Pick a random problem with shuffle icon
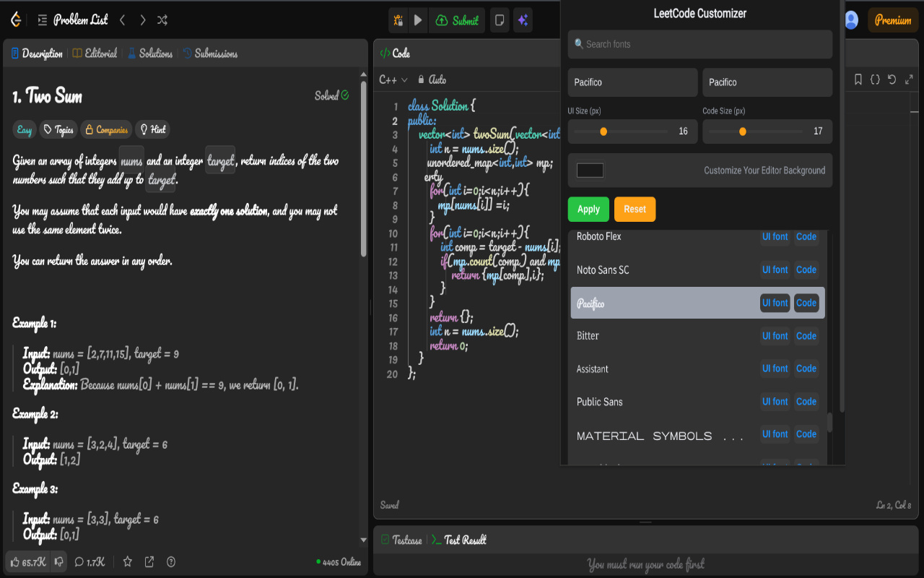The width and height of the screenshot is (924, 578). (162, 20)
